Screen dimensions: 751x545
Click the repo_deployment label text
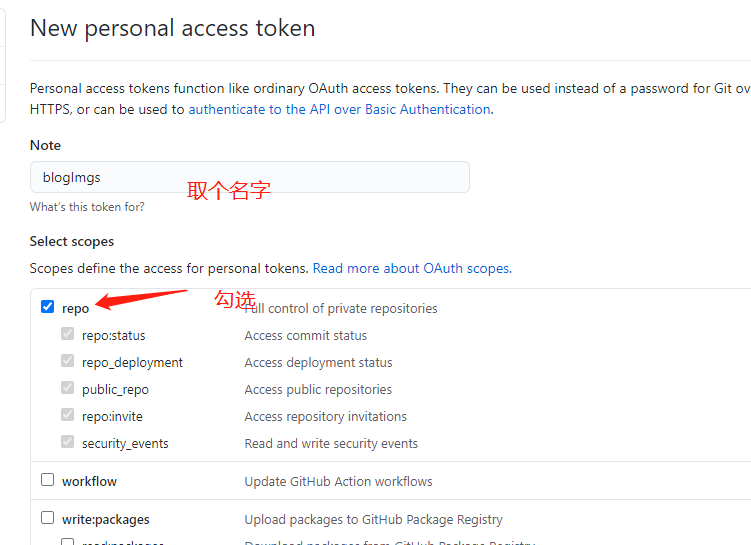(132, 363)
